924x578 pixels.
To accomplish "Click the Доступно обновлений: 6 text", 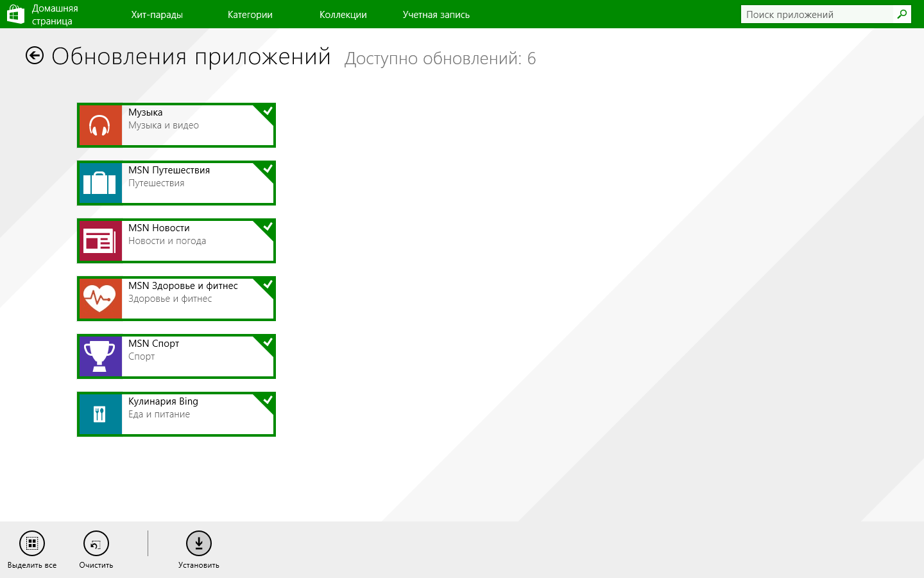I will tap(440, 58).
